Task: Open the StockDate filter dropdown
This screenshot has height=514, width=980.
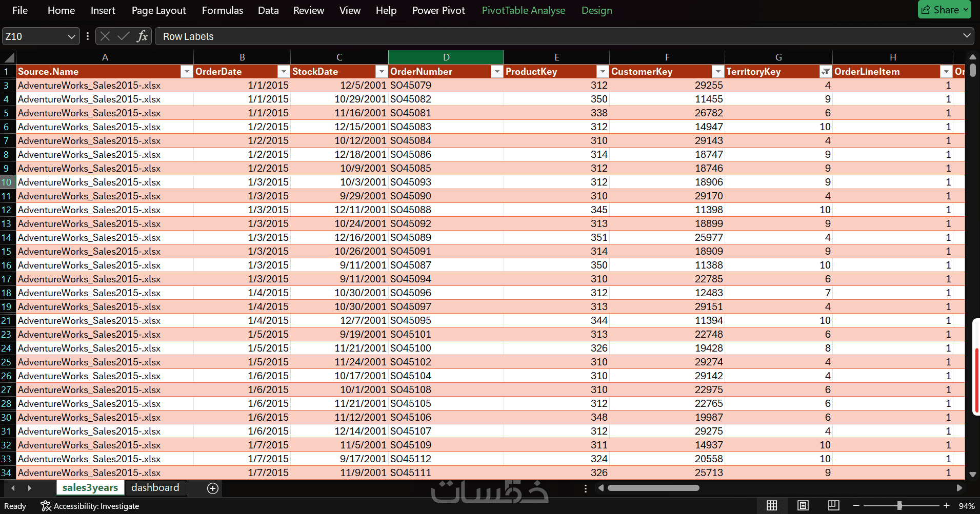Action: [381, 72]
